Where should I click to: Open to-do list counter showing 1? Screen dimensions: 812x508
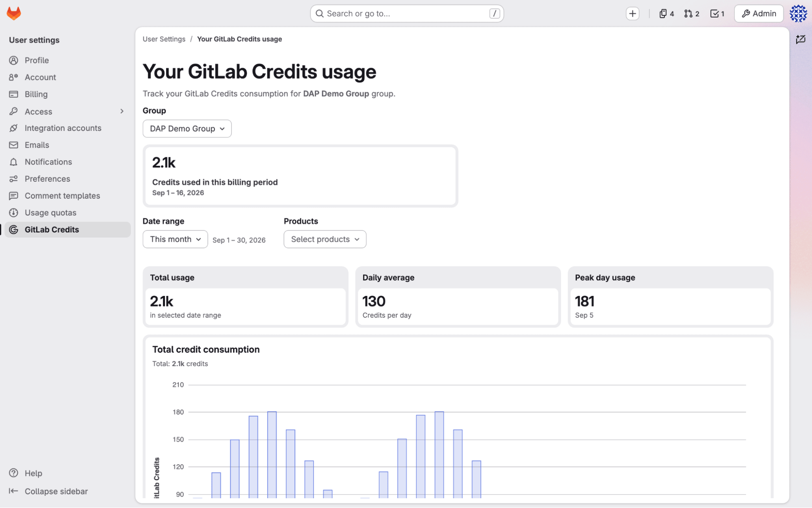pyautogui.click(x=717, y=13)
